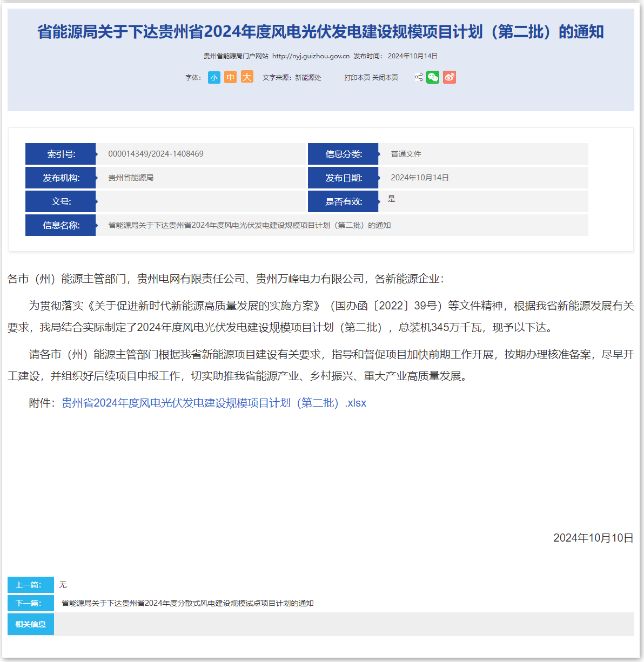The width and height of the screenshot is (644, 662).
Task: Open the attached .xlsx project plan file
Action: [214, 403]
